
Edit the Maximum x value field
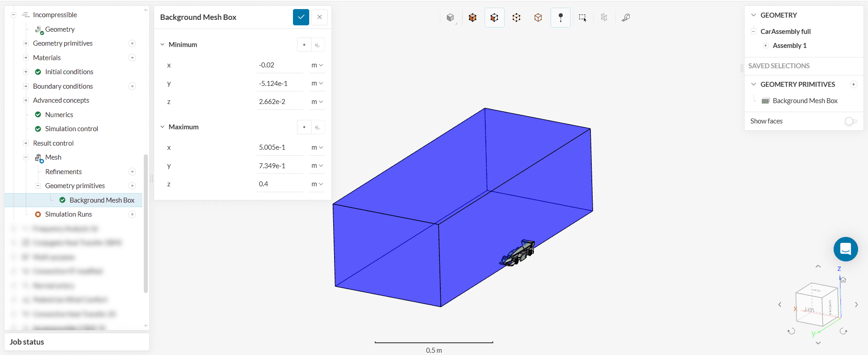[280, 147]
